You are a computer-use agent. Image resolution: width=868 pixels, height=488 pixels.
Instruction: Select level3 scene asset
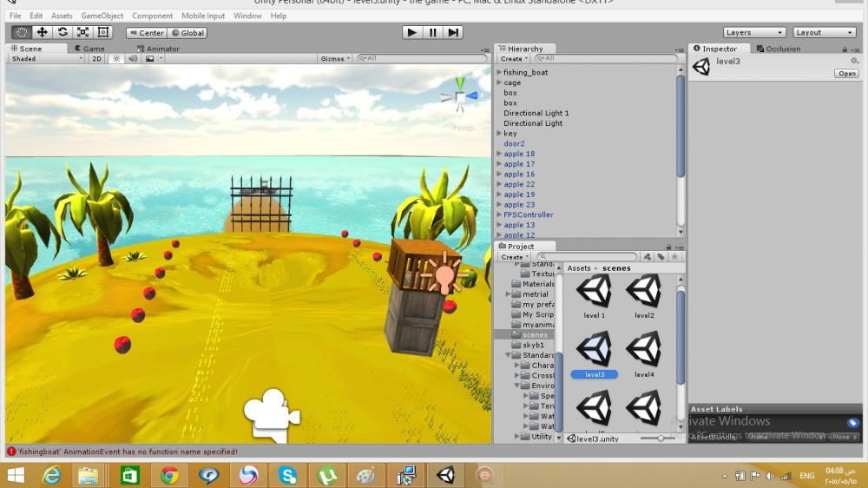[594, 354]
